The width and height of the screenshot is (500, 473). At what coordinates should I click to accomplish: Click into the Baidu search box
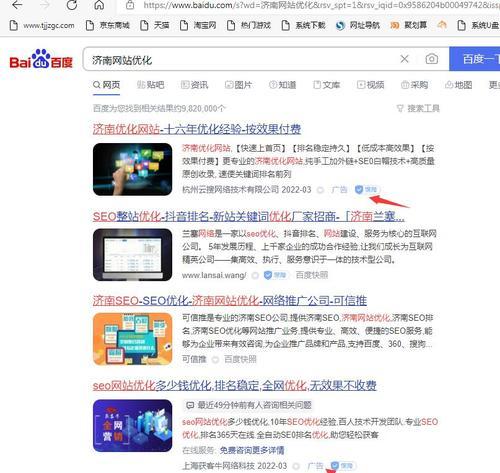[240, 59]
